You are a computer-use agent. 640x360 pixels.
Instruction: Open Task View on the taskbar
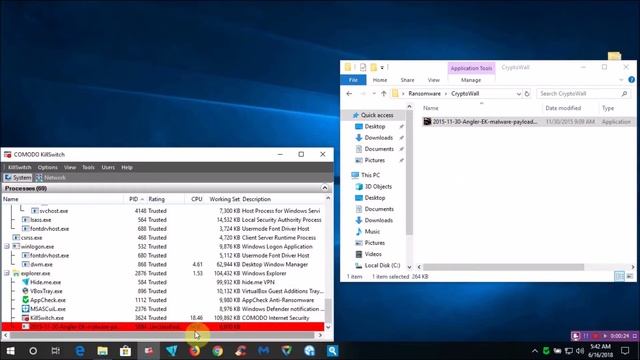point(56,351)
